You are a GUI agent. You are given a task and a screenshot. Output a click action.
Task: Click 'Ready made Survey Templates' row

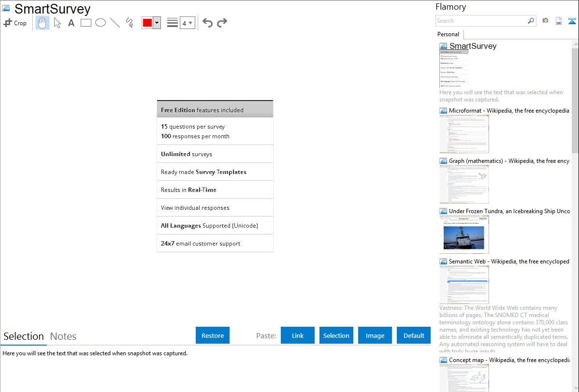coord(215,172)
